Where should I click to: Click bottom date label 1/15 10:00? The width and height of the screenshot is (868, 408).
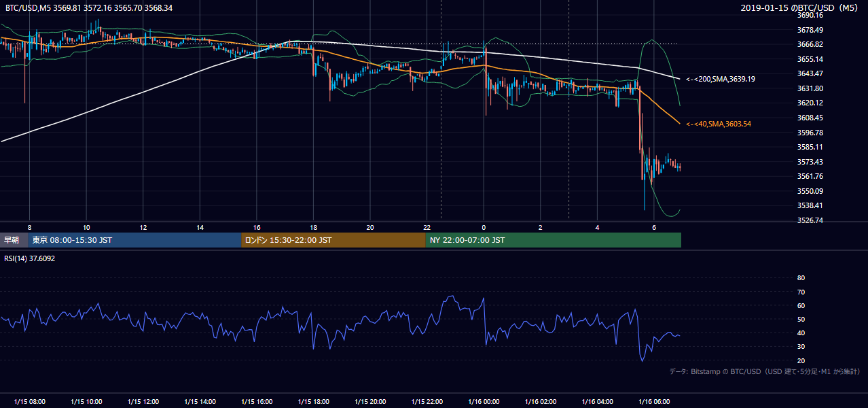pos(86,401)
